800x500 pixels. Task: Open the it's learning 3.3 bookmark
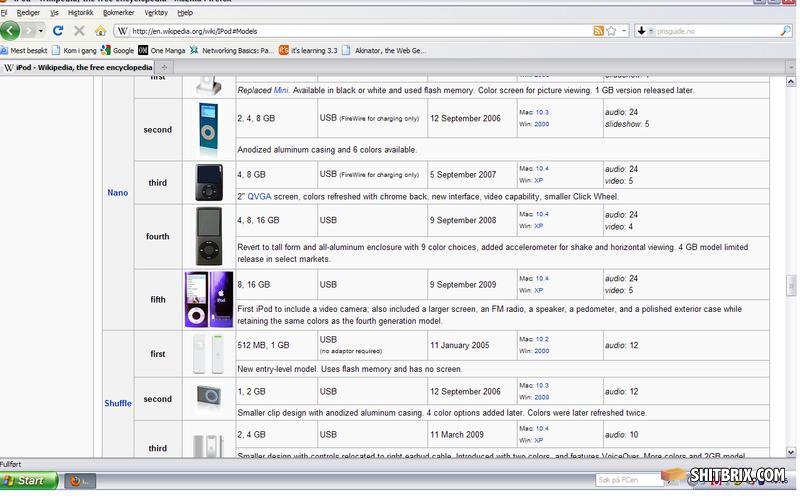pyautogui.click(x=308, y=51)
